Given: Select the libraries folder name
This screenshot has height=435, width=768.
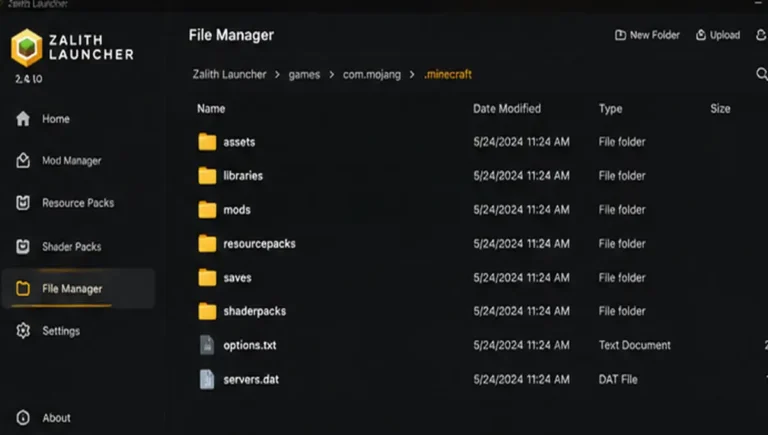Looking at the screenshot, I should [243, 175].
